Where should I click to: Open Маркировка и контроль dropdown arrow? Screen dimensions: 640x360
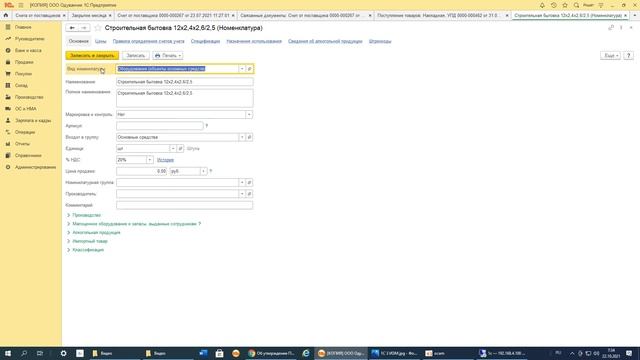click(249, 115)
